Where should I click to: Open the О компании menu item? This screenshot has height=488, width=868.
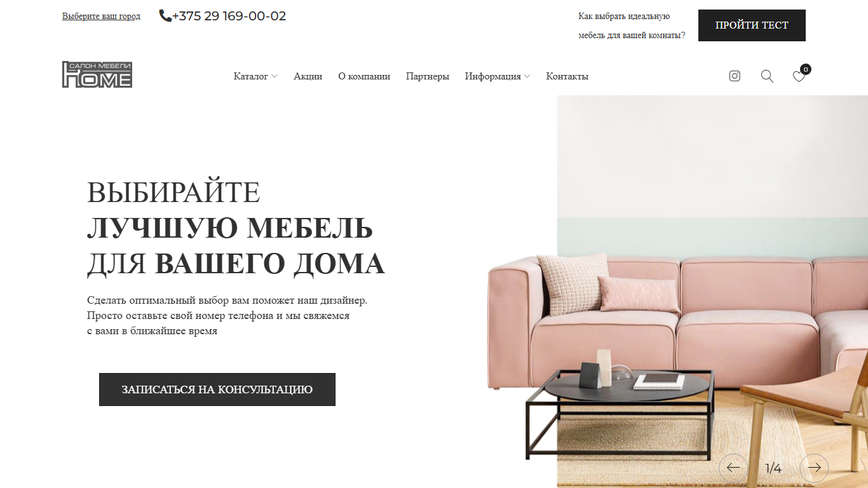[364, 76]
